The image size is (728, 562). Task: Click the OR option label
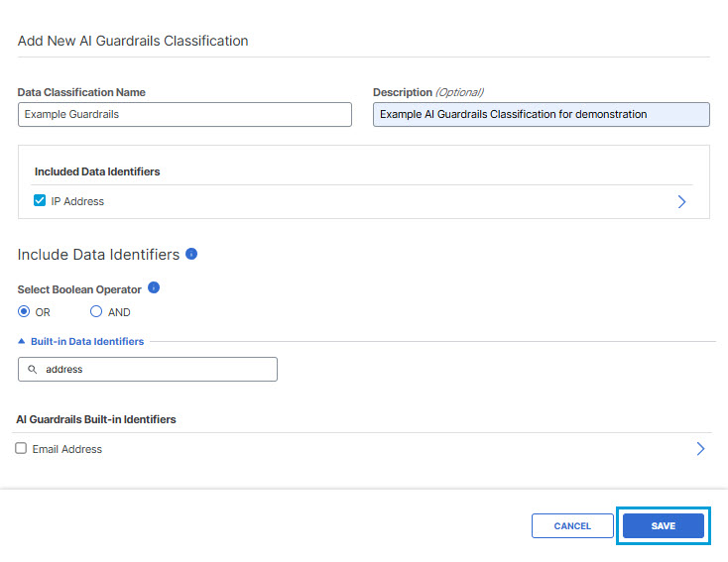pos(43,312)
